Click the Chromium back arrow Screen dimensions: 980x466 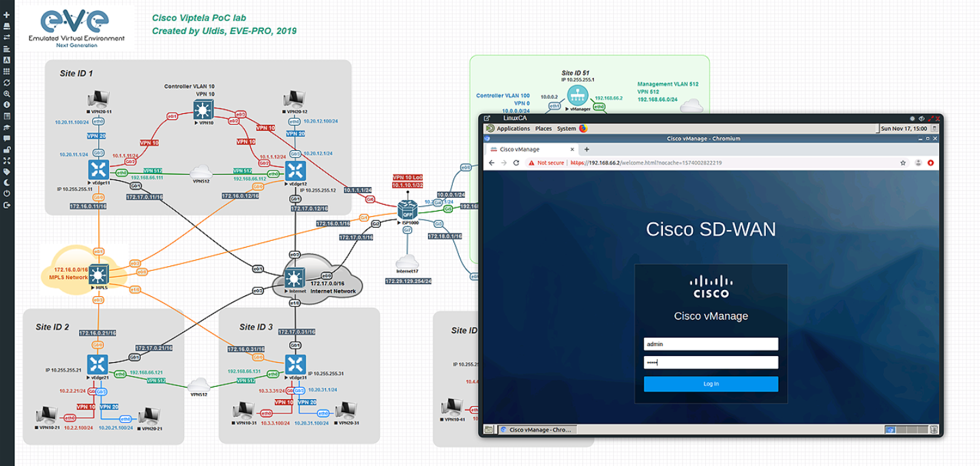(491, 163)
